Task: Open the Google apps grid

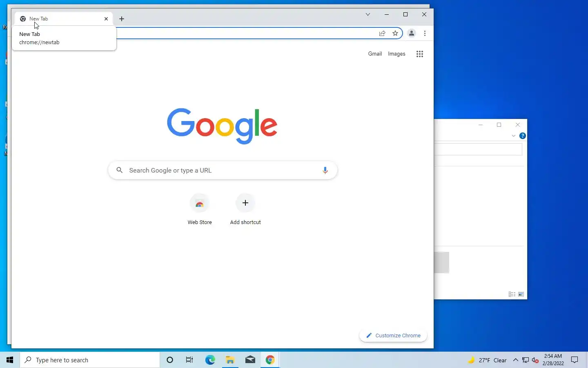Action: [x=420, y=54]
